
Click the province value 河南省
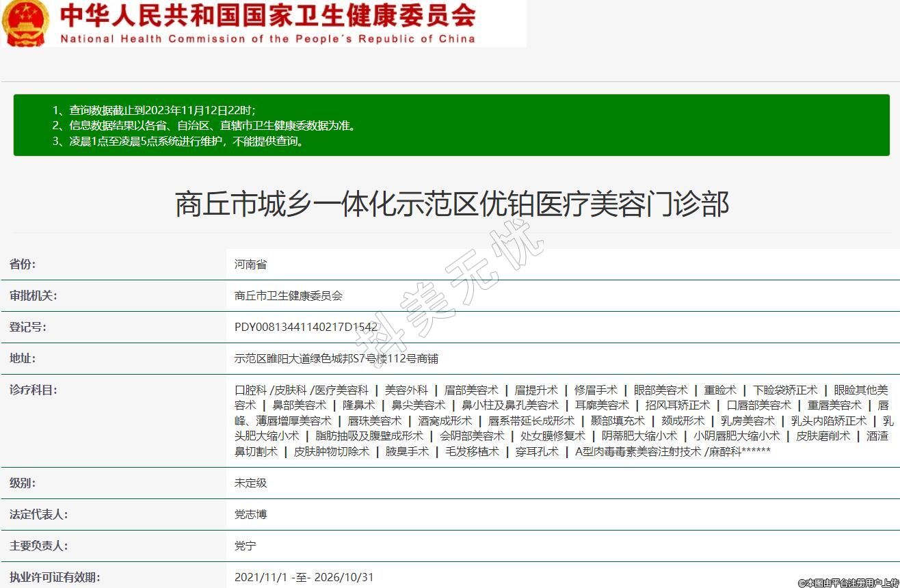coord(250,264)
